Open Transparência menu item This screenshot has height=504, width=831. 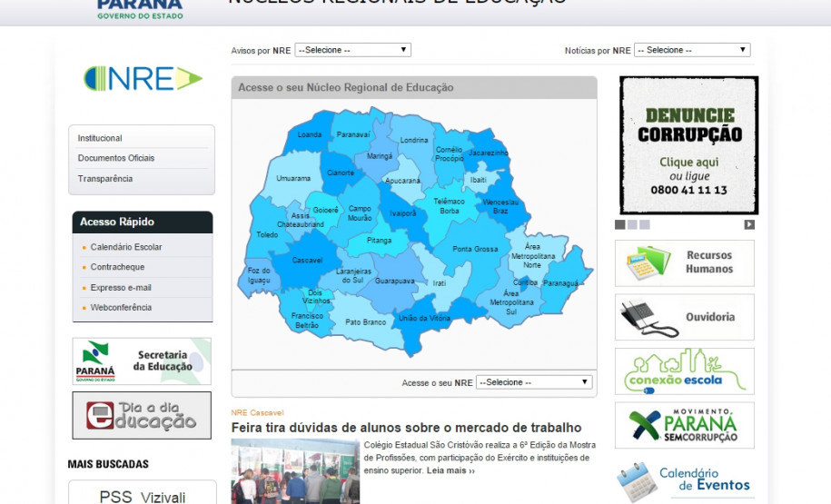(x=105, y=179)
